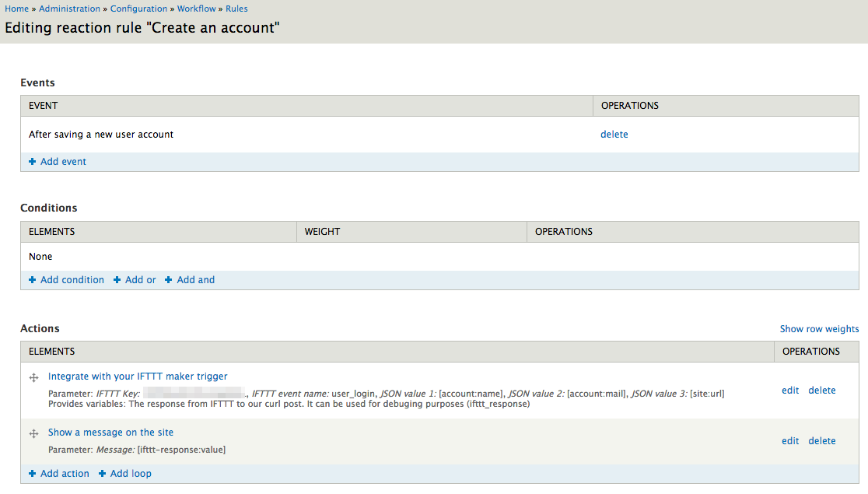Open the Rules page from the breadcrumb
868x494 pixels.
(236, 9)
